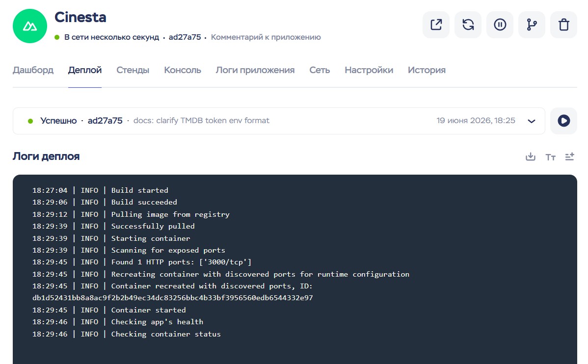Click commit message docs: clarify TMDB token
This screenshot has height=364, width=588.
(201, 121)
